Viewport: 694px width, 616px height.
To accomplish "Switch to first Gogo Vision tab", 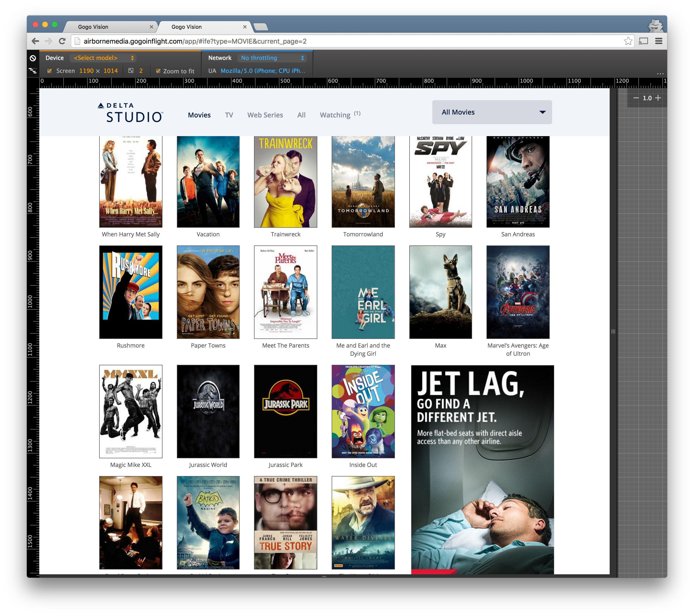I will tap(110, 27).
